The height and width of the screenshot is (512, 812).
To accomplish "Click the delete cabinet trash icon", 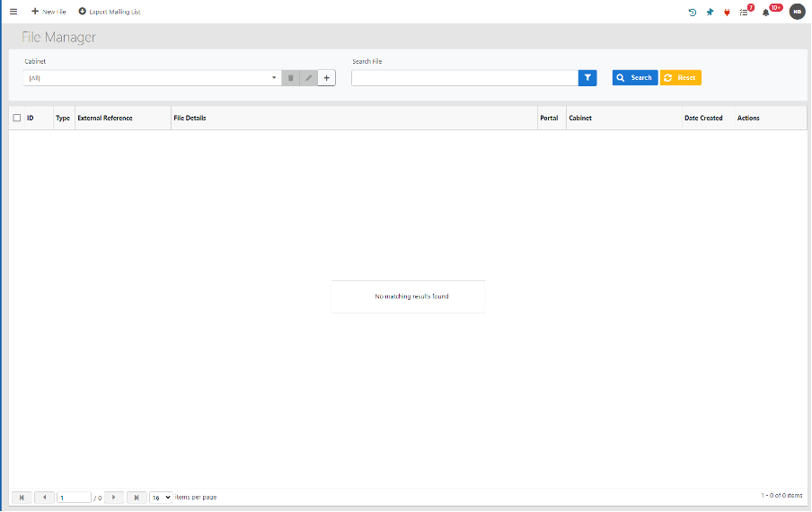I will [290, 77].
